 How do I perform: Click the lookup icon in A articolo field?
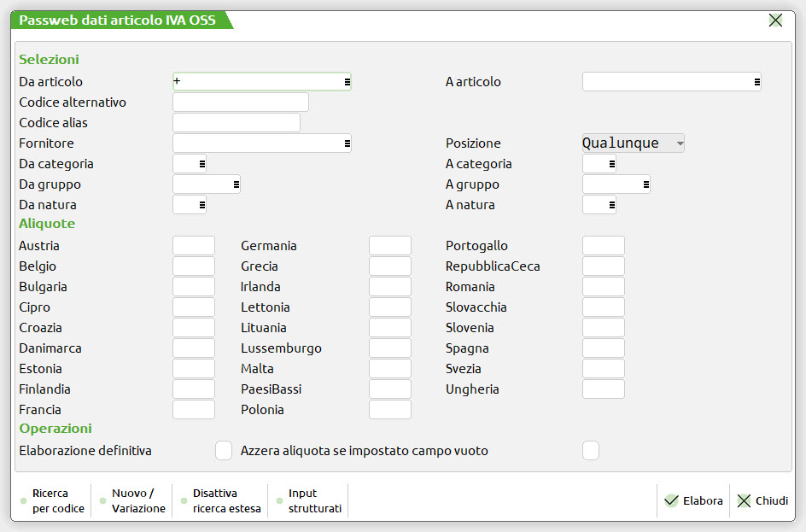coord(757,82)
